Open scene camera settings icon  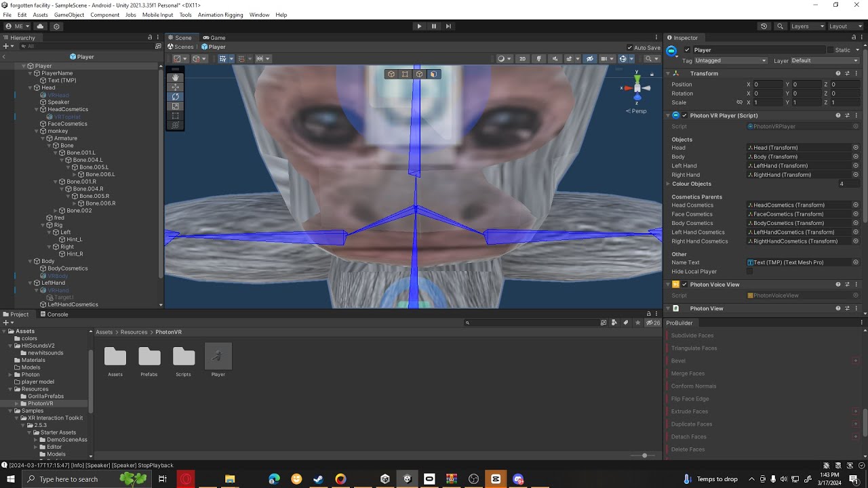pos(605,59)
